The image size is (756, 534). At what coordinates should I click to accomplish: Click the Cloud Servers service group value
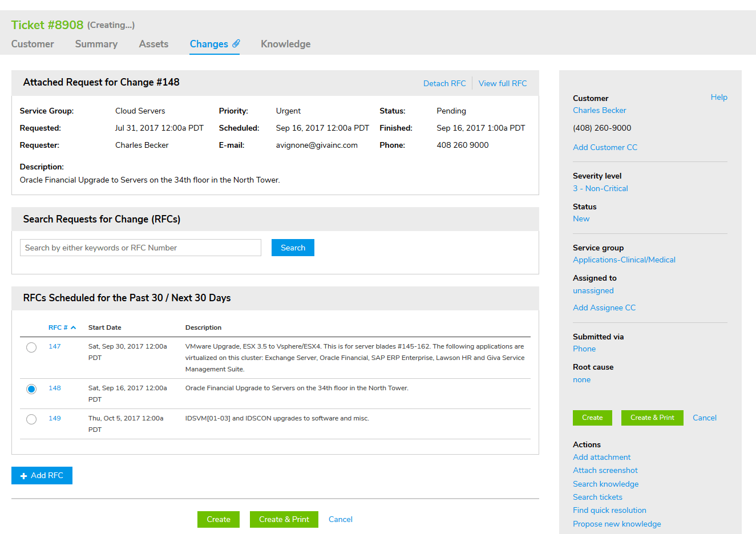pos(140,111)
